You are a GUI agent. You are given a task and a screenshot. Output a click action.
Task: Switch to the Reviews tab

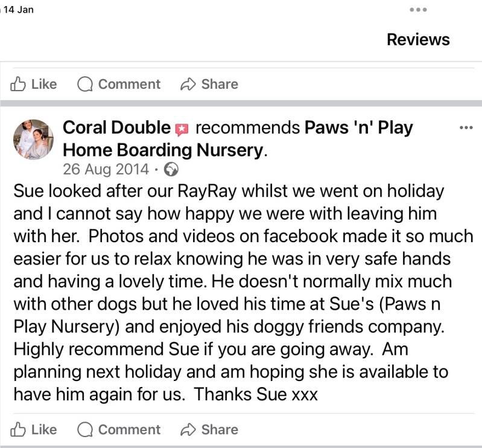[x=418, y=40]
